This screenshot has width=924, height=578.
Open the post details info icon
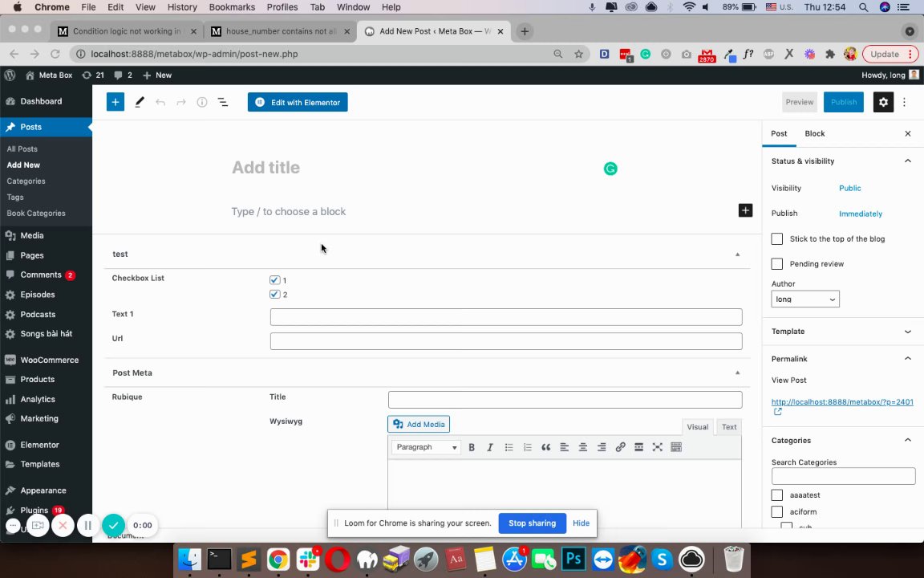tap(201, 102)
